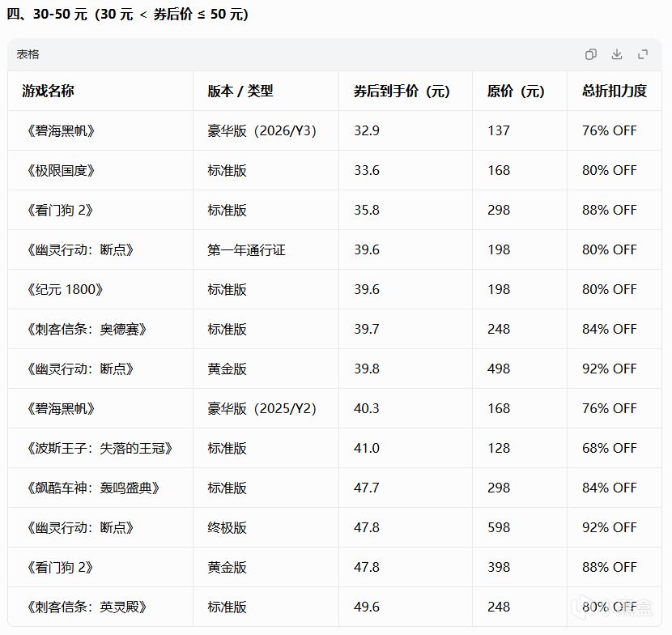This screenshot has width=672, height=635.
Task: Click 84% OFF in the 奥德赛 row
Action: [609, 329]
